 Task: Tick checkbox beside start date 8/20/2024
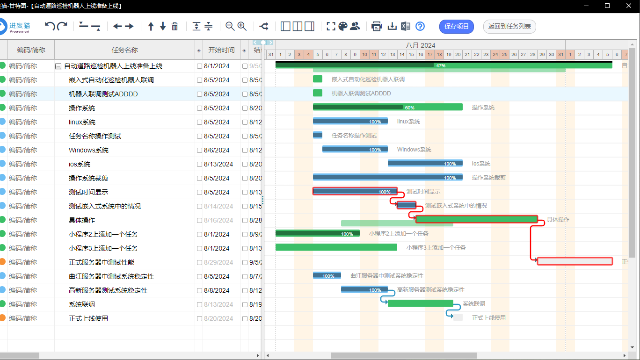click(200, 318)
